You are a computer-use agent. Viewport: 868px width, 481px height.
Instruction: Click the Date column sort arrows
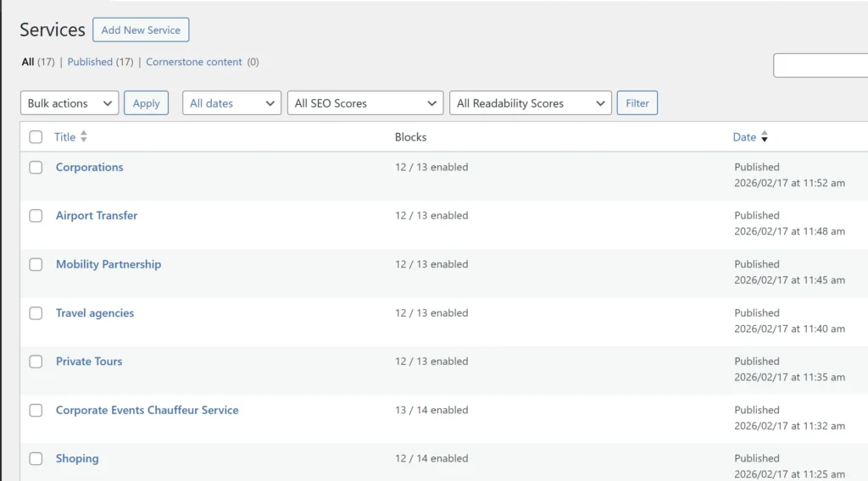point(765,137)
